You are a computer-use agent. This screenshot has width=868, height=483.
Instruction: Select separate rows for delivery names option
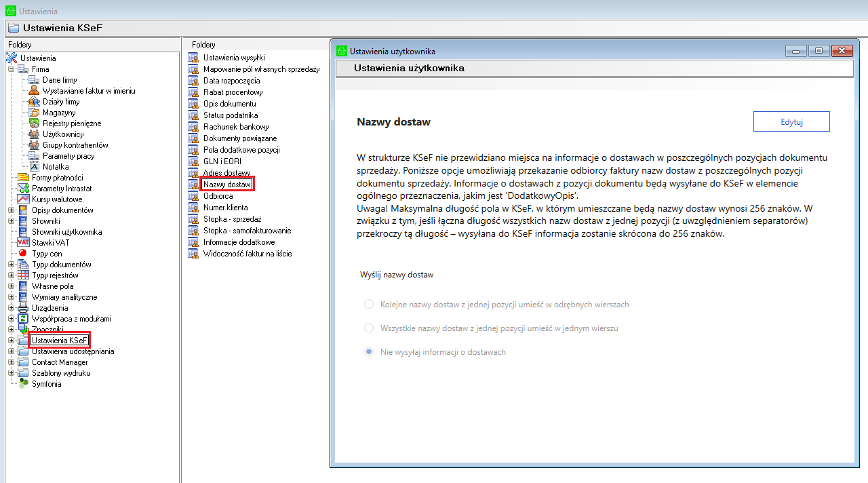pyautogui.click(x=369, y=305)
